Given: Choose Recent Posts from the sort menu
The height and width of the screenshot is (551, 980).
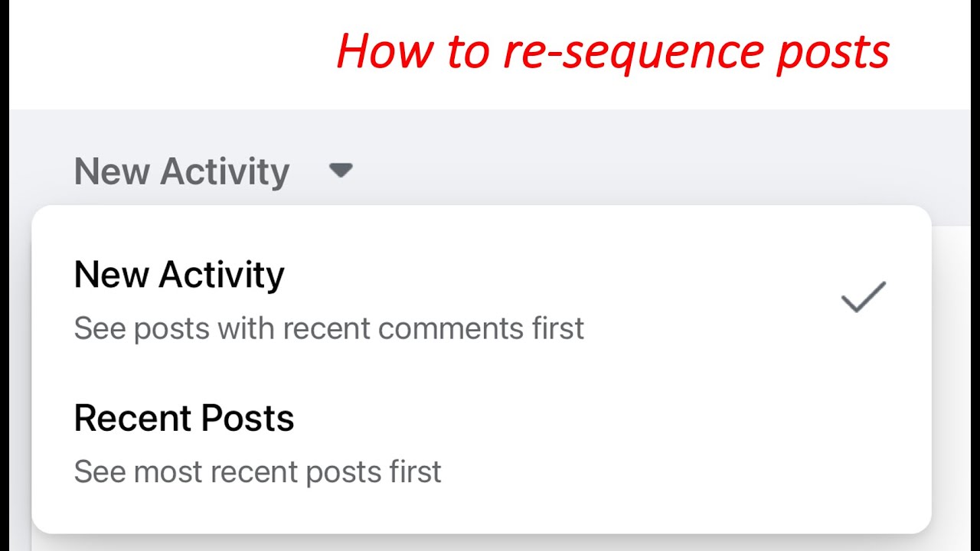Looking at the screenshot, I should click(x=481, y=443).
